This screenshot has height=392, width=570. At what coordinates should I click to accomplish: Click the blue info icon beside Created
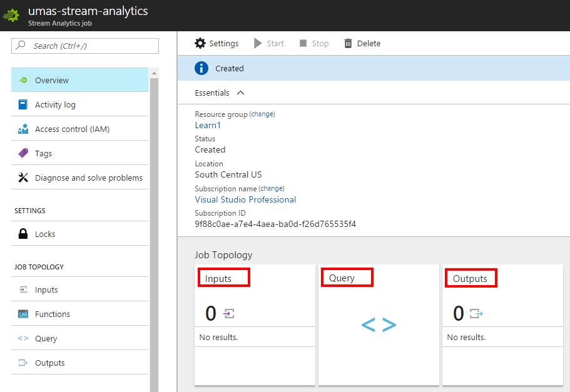[201, 68]
